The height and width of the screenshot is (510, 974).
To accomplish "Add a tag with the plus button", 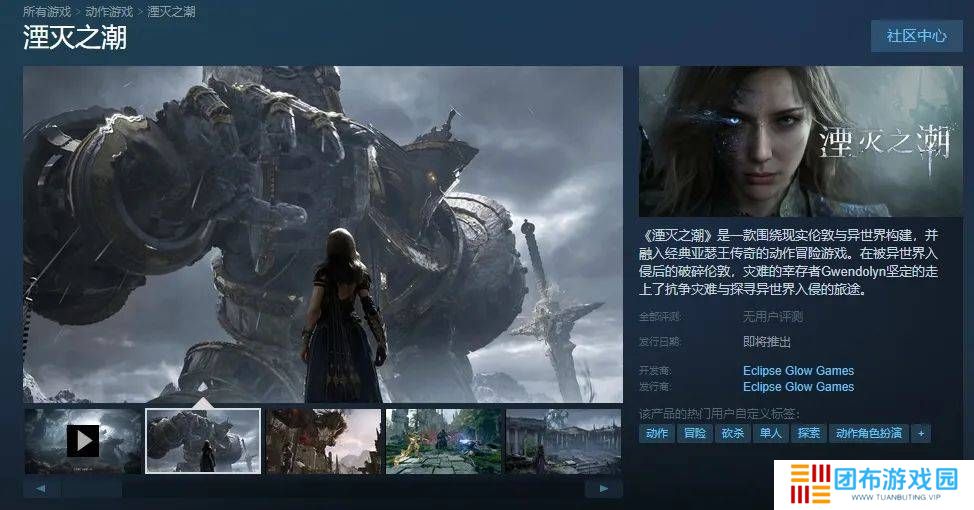I will [921, 434].
